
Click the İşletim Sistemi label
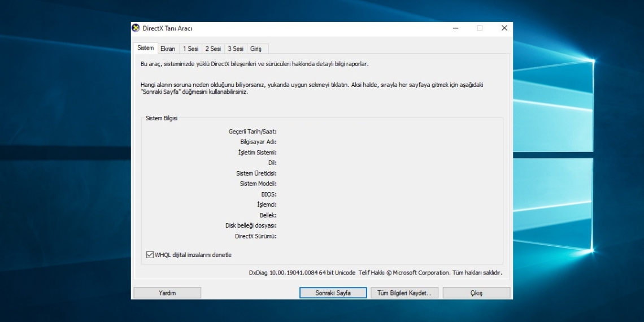tap(257, 153)
